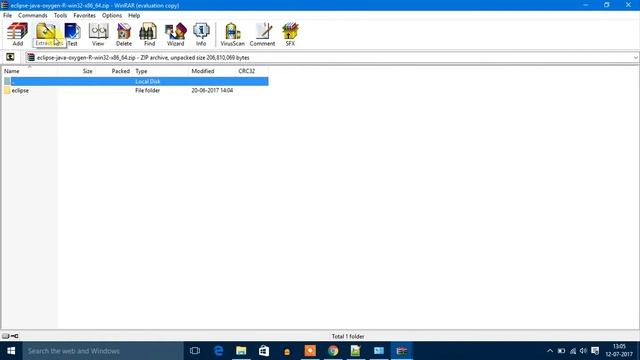Open File Explorer from the taskbar
The width and height of the screenshot is (640, 360).
[x=241, y=351]
